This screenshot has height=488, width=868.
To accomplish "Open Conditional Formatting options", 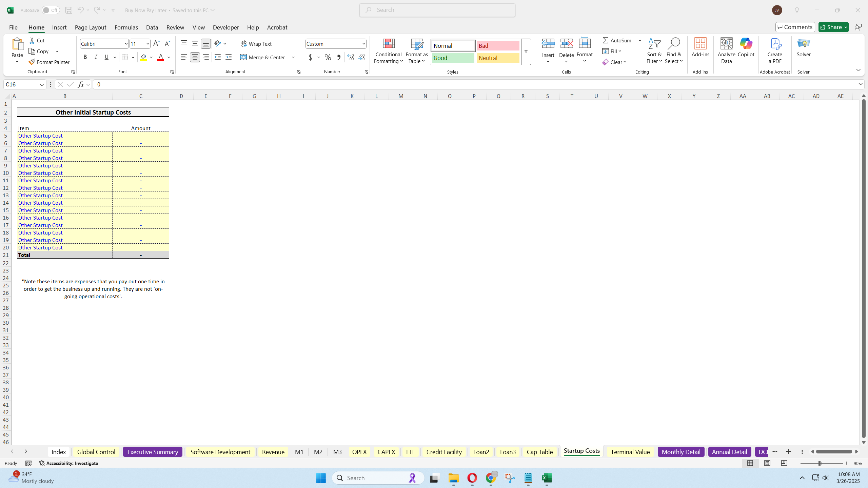I will pos(388,51).
